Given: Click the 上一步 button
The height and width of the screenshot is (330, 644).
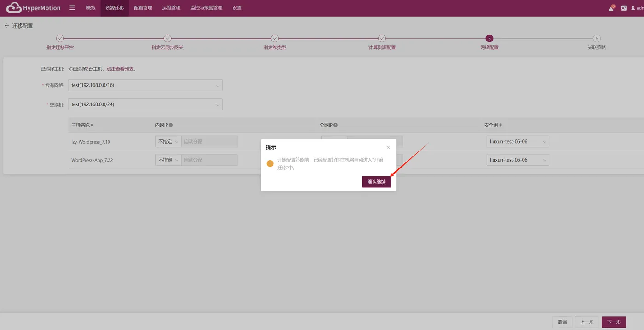Looking at the screenshot, I should 587,322.
